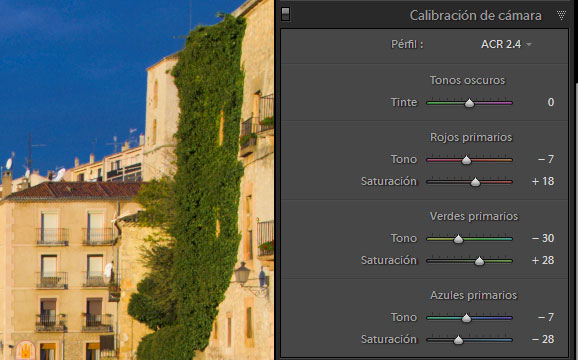Click the Azules primarios Saturación slider handle
578x360 pixels.
(x=458, y=340)
